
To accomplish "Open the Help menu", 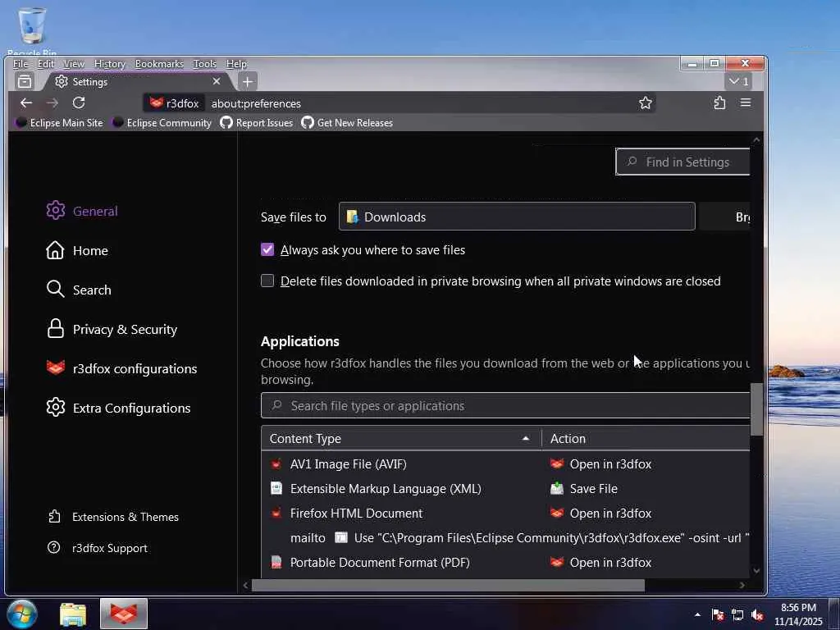I will [236, 64].
